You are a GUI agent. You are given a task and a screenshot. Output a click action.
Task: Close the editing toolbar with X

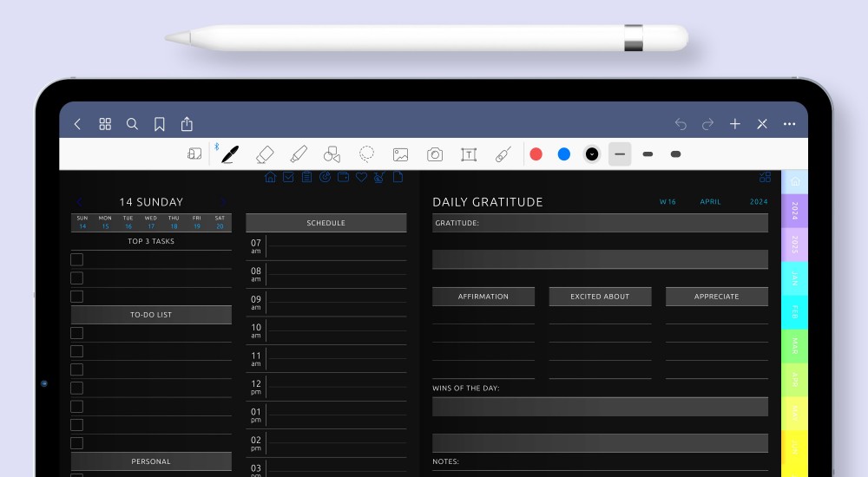pos(762,124)
